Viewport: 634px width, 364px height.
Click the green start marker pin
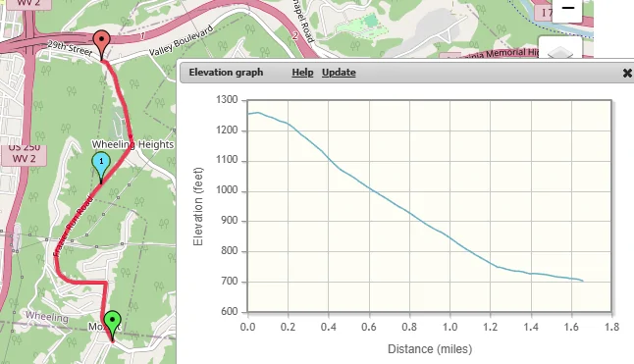click(x=112, y=325)
